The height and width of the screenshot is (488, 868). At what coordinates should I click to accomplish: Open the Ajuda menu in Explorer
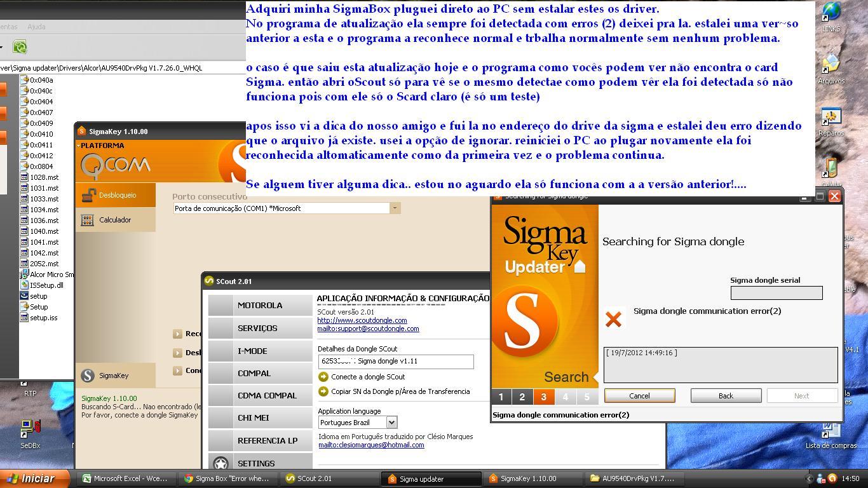click(x=36, y=27)
